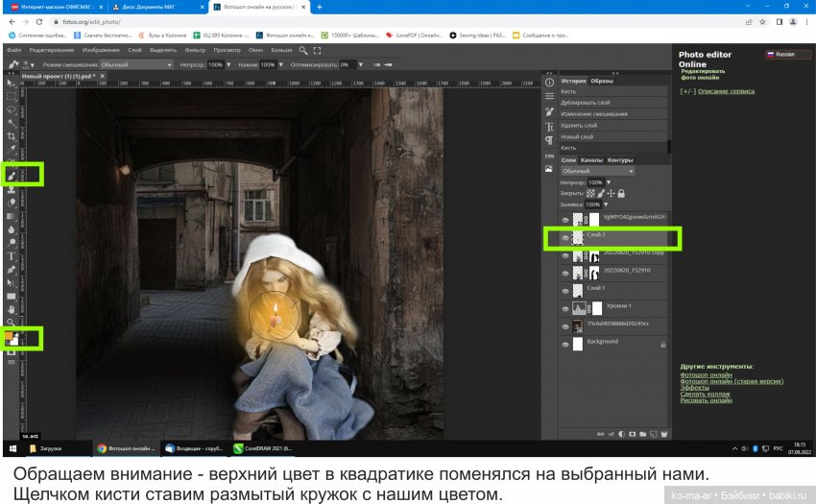The width and height of the screenshot is (816, 504).
Task: Select the Magic Wand tool
Action: pyautogui.click(x=11, y=123)
